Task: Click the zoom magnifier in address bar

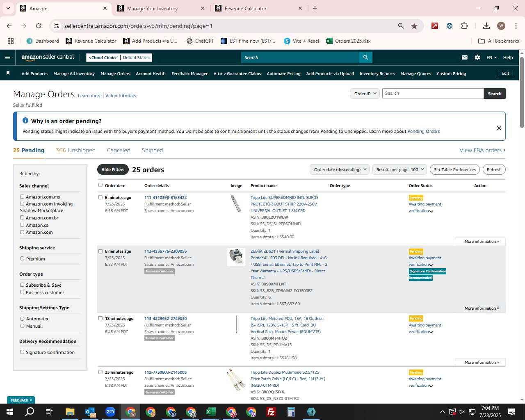Action: (401, 26)
